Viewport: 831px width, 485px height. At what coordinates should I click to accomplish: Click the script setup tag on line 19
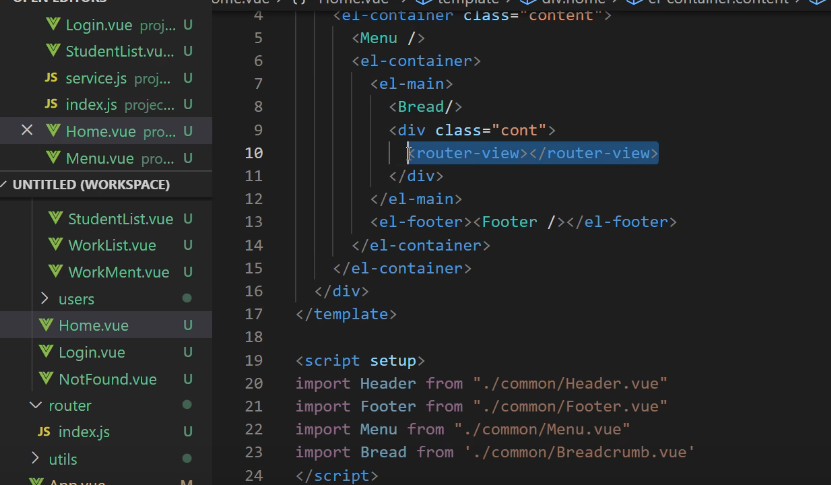[x=360, y=361]
